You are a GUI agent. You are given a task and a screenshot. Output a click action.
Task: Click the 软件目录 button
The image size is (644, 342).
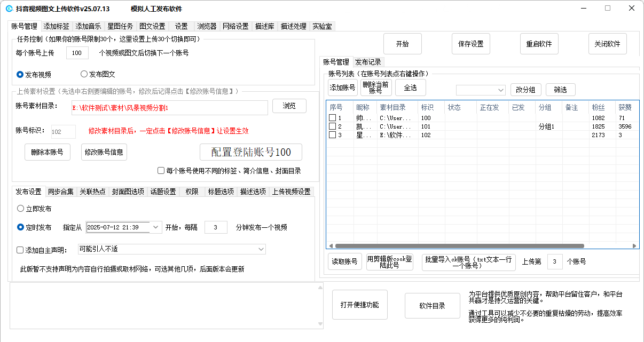(432, 306)
